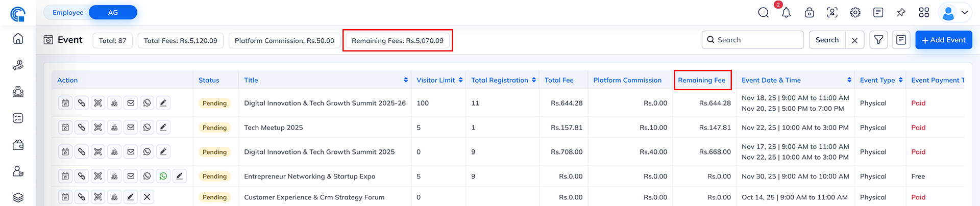The height and width of the screenshot is (206, 980).
Task: Expand the user profile dropdown chevron
Action: click(x=964, y=13)
